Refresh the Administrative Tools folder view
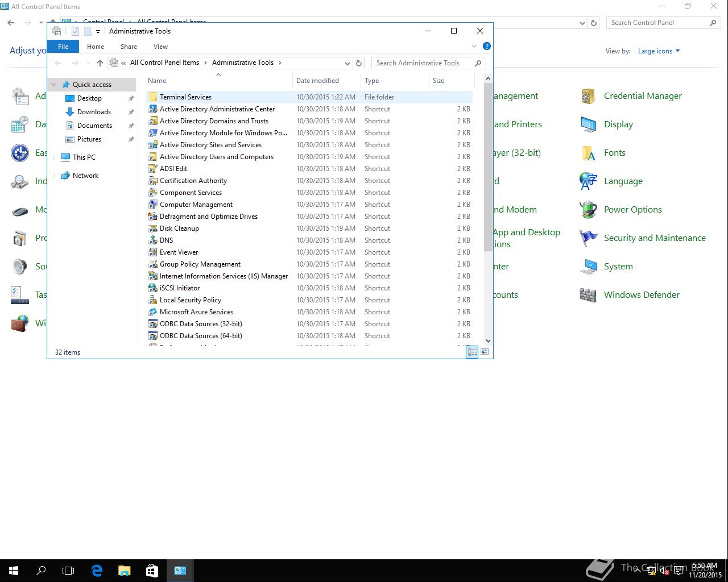 pos(359,63)
